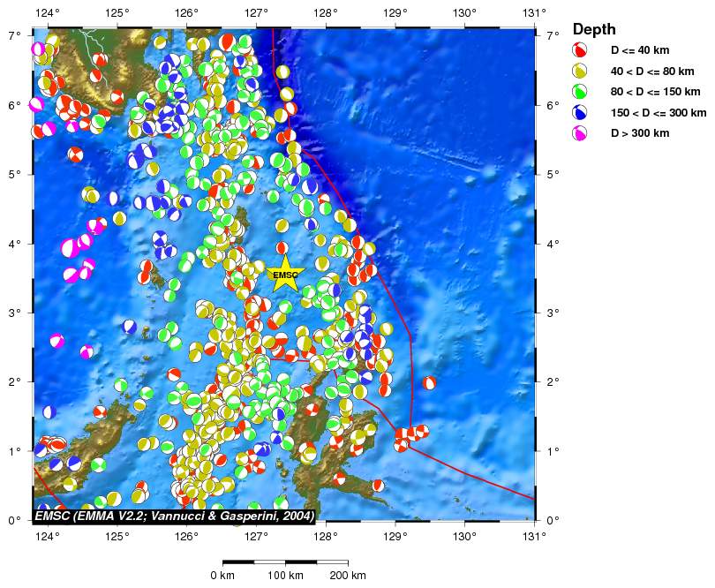Select the blue beachball legend icon

[x=581, y=113]
